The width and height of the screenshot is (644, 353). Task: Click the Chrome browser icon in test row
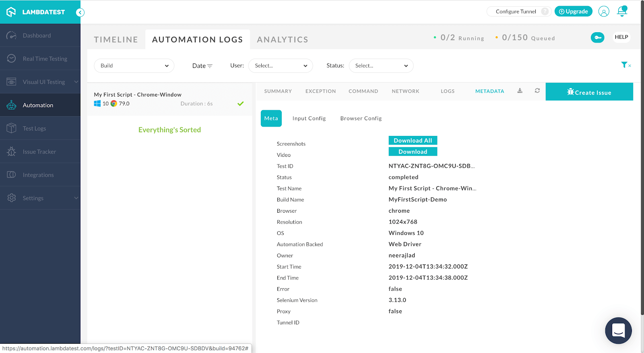click(114, 104)
